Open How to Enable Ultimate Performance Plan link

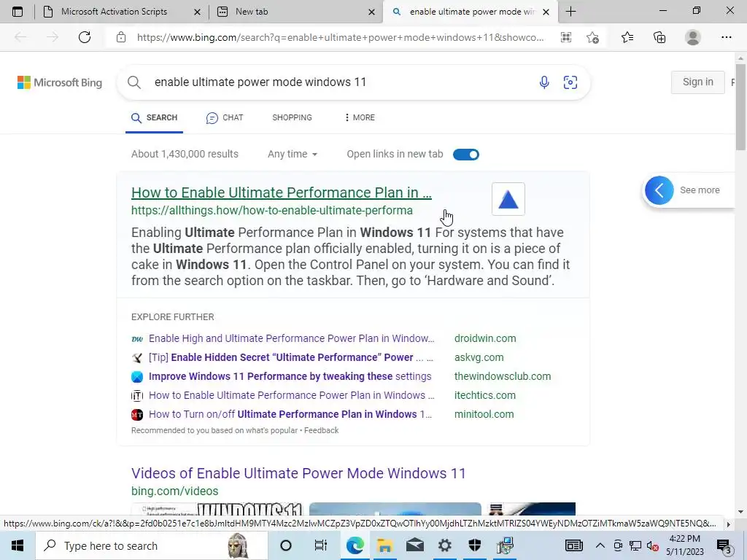pos(282,192)
